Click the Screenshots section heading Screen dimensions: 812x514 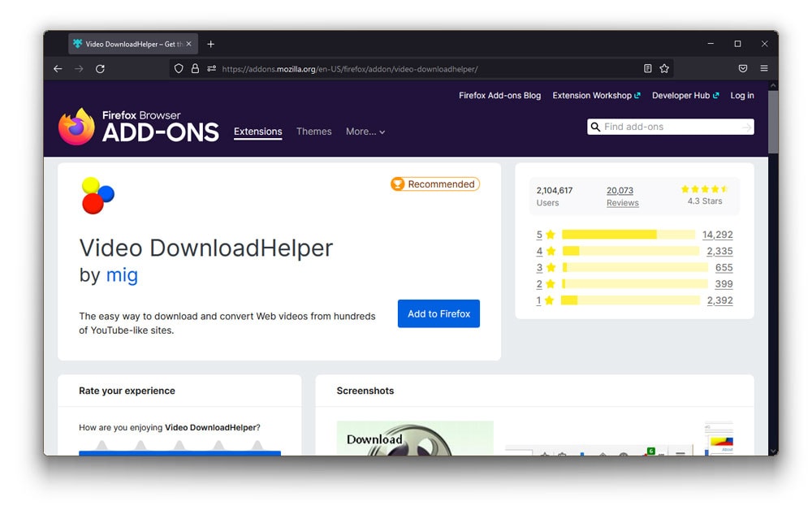365,391
